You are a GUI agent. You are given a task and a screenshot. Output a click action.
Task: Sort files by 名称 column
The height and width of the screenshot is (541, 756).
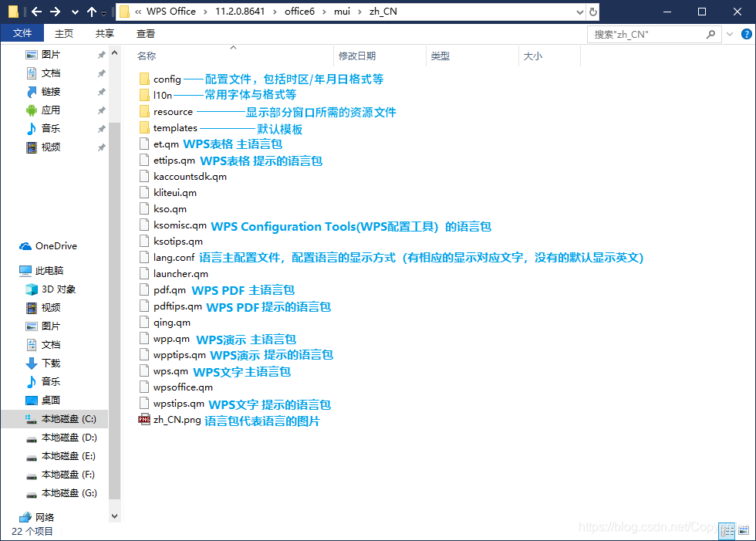(147, 56)
